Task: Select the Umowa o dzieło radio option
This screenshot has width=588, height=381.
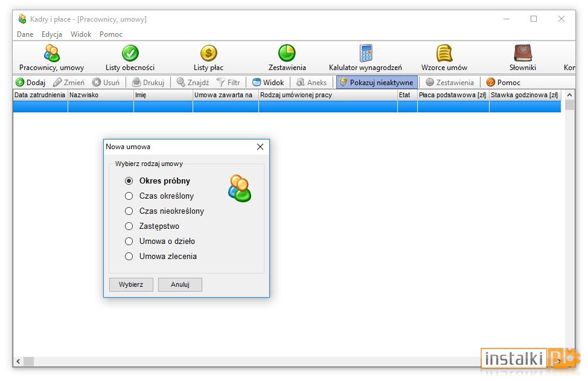Action: tap(129, 241)
